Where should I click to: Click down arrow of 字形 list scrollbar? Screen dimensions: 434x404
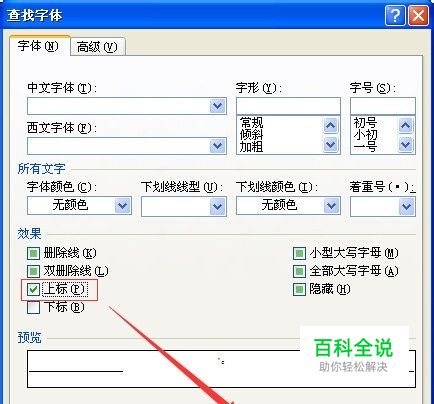[330, 145]
